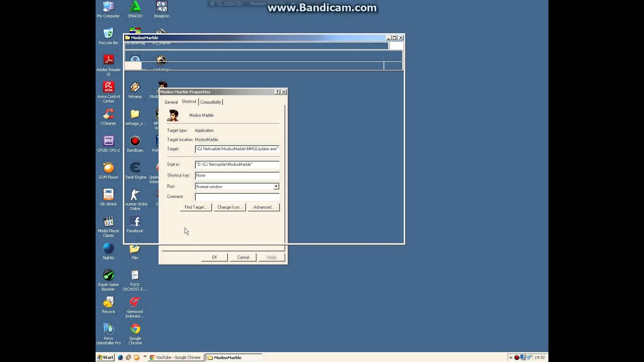This screenshot has width=644, height=362.
Task: Focus the Shortcut key field
Action: (237, 175)
